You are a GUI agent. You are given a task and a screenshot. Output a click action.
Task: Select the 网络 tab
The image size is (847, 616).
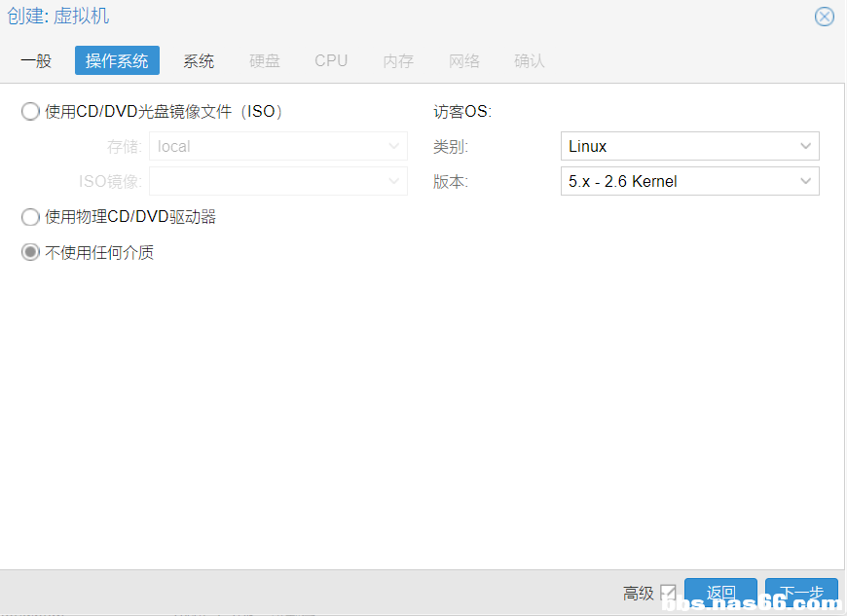pos(464,60)
